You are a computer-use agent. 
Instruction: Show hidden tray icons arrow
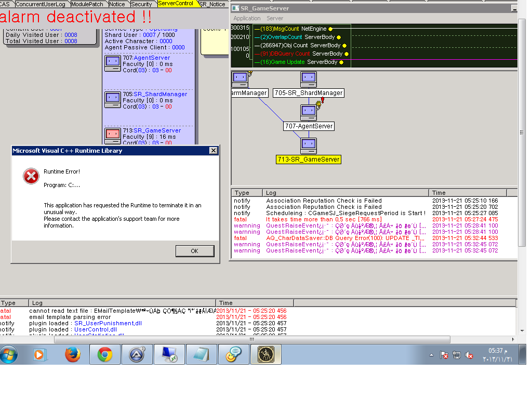[431, 355]
